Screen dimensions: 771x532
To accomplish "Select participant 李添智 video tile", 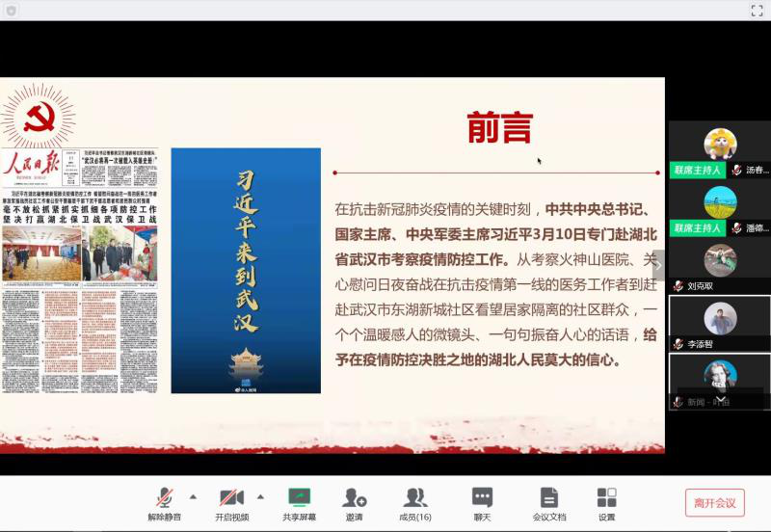I will [x=719, y=321].
